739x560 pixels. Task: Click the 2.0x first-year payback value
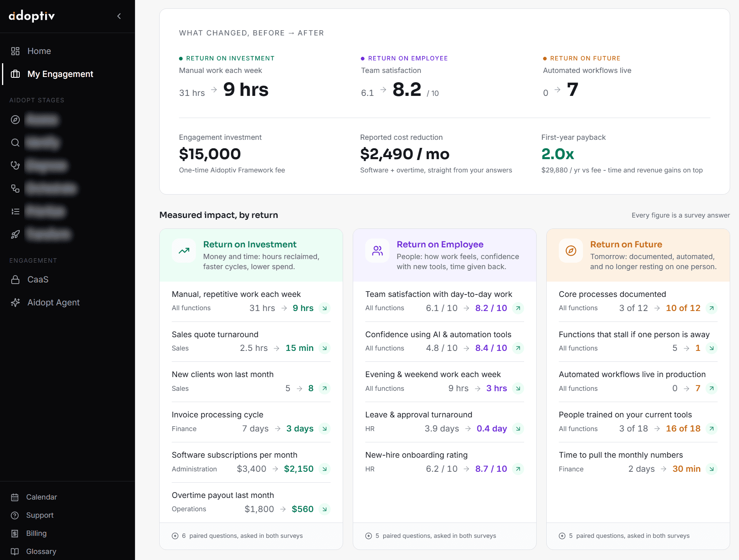tap(558, 154)
